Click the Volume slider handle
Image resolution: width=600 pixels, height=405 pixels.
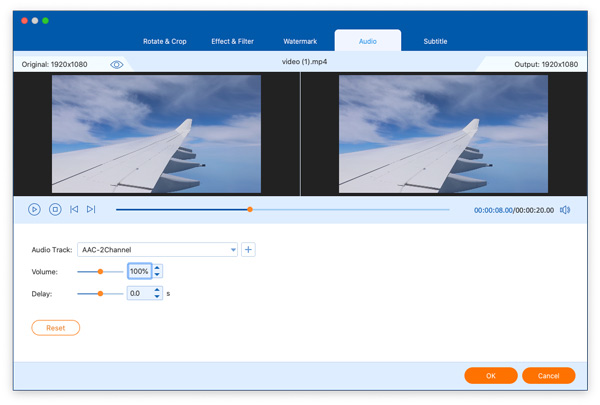100,271
